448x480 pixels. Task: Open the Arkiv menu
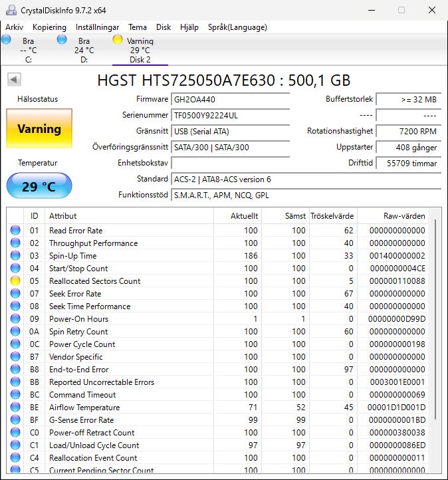(x=15, y=27)
